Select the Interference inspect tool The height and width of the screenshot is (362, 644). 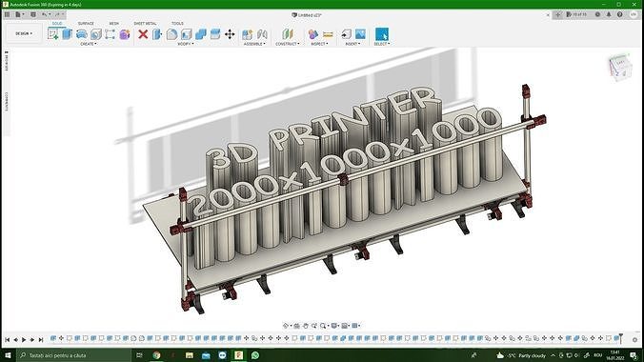click(x=313, y=34)
